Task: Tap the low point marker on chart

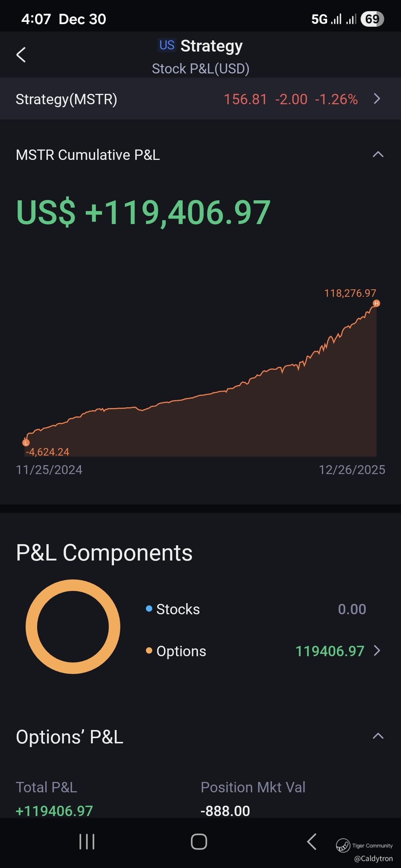Action: 26,443
